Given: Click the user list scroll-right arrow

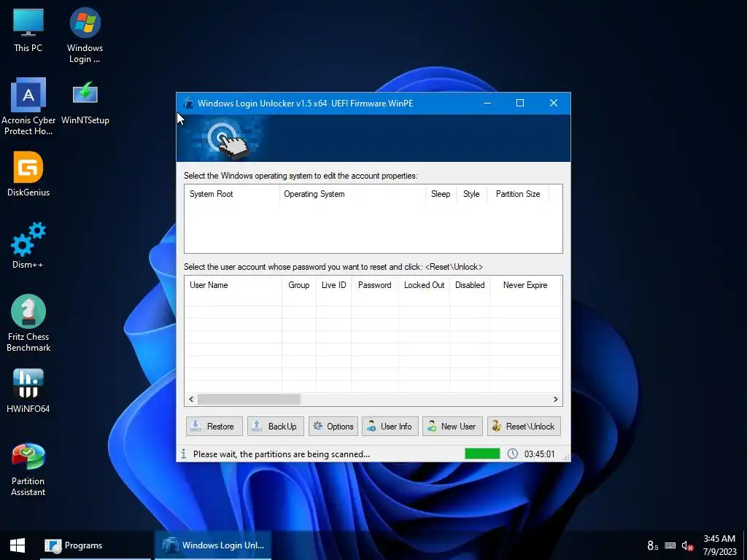Looking at the screenshot, I should 555,399.
